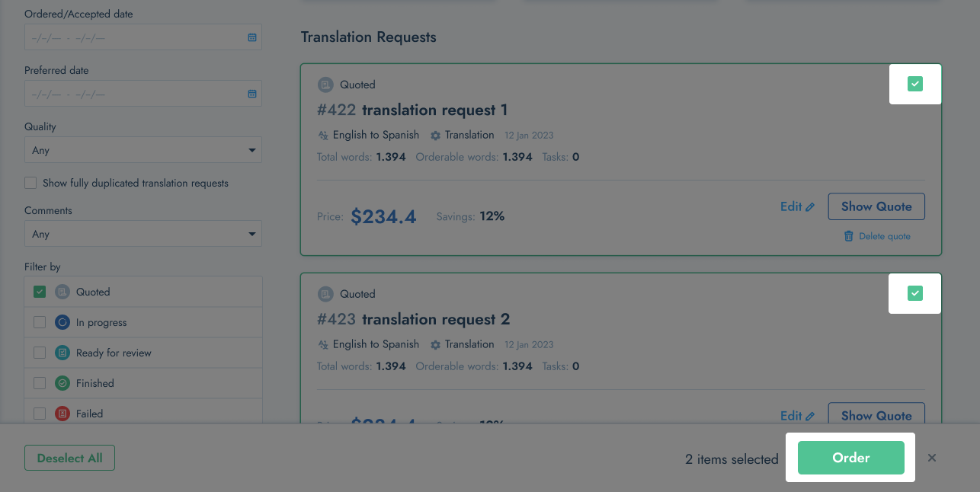
Task: Click the trash icon next to Delete quote
Action: (x=849, y=236)
